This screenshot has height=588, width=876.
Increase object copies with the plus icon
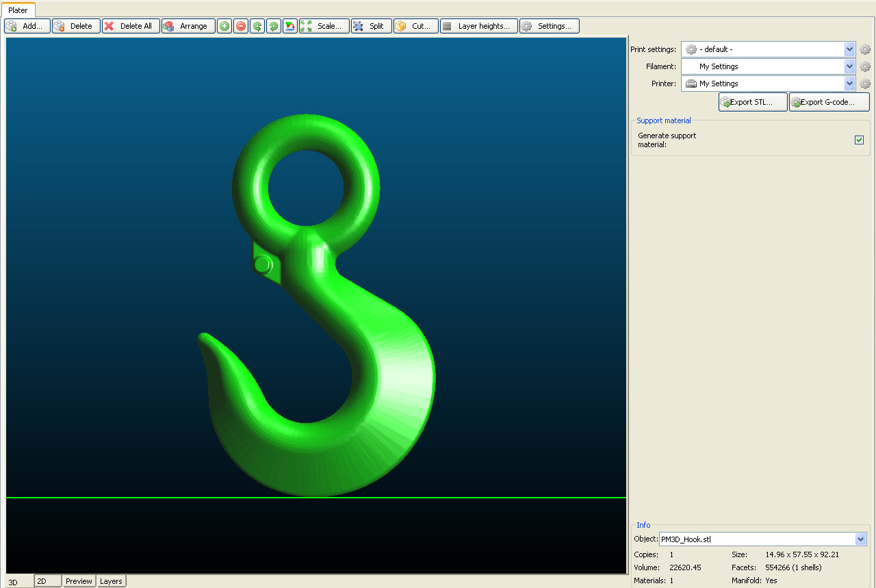pyautogui.click(x=224, y=25)
